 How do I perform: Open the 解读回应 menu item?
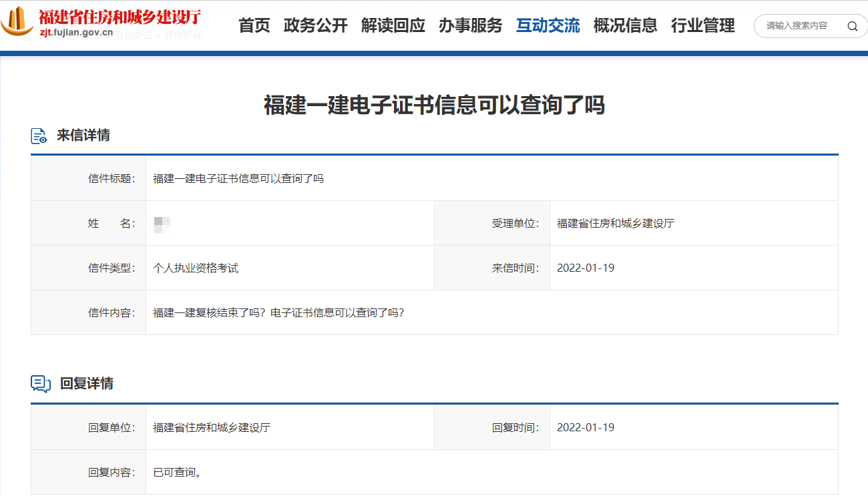click(x=393, y=26)
